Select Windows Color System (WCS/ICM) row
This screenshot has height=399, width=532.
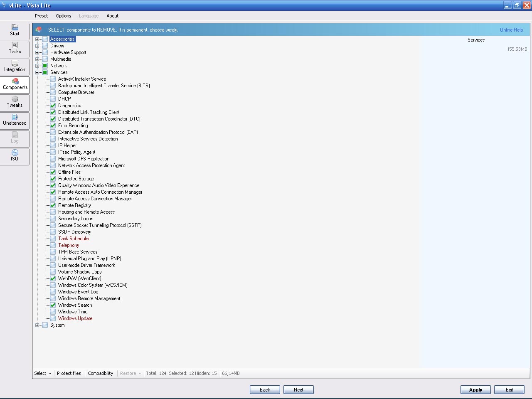(93, 285)
